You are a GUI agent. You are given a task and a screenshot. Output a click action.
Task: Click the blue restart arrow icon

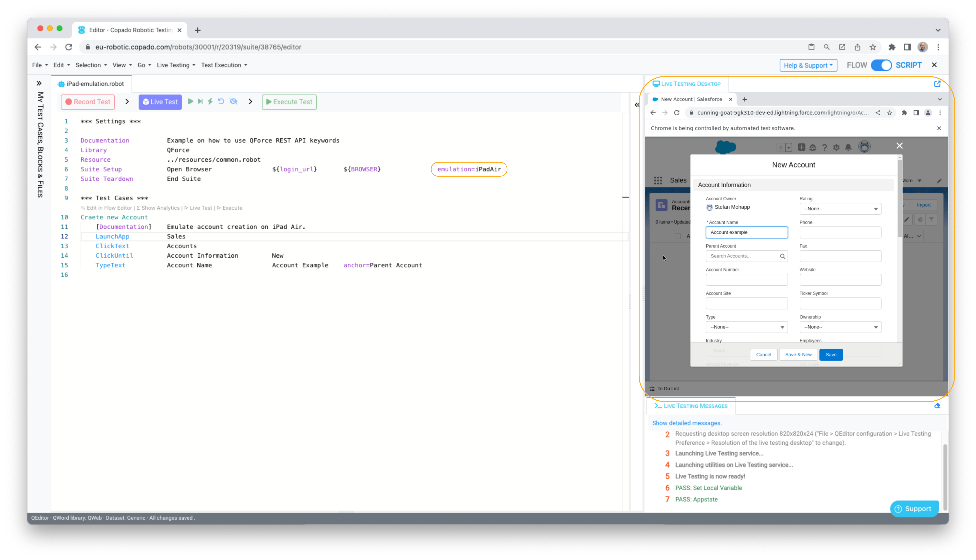coord(221,102)
